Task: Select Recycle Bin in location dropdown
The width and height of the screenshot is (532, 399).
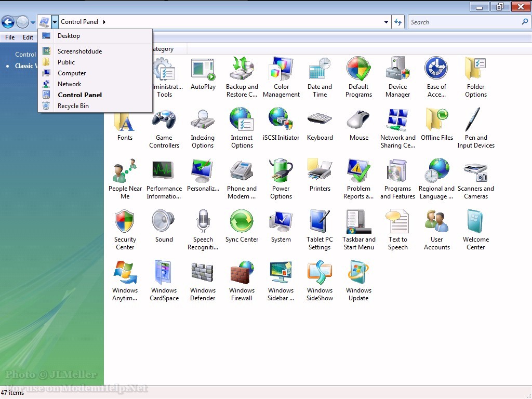Action: (73, 106)
